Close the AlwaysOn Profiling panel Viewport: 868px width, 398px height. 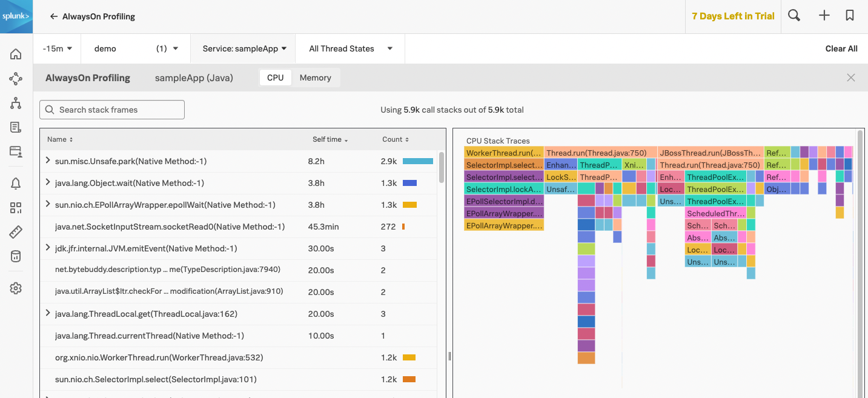pyautogui.click(x=851, y=78)
